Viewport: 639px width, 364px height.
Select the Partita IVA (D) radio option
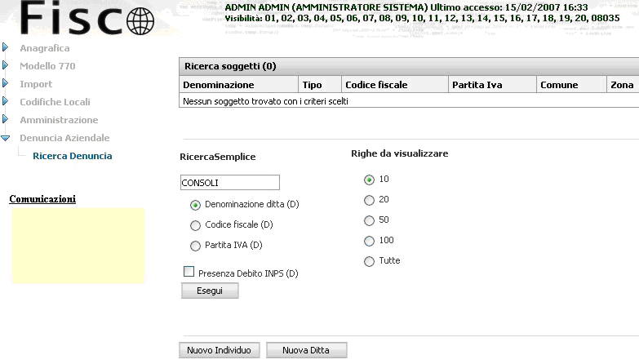195,246
